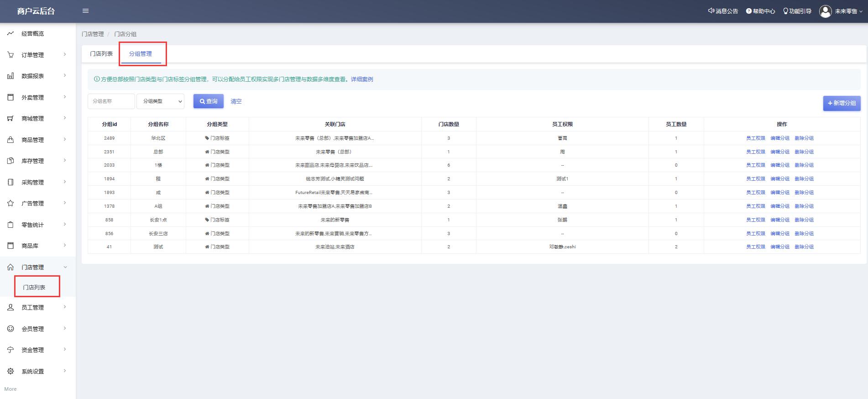Open 帮助中心 question mark icon
This screenshot has height=399, width=868.
pyautogui.click(x=749, y=11)
